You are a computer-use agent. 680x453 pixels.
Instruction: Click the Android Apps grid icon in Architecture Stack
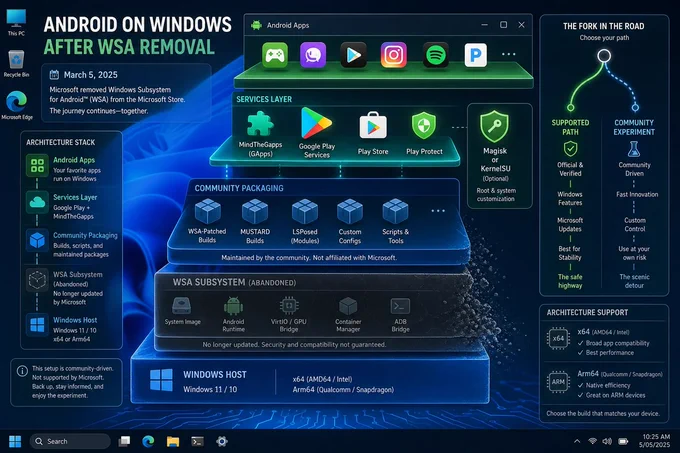point(37,165)
